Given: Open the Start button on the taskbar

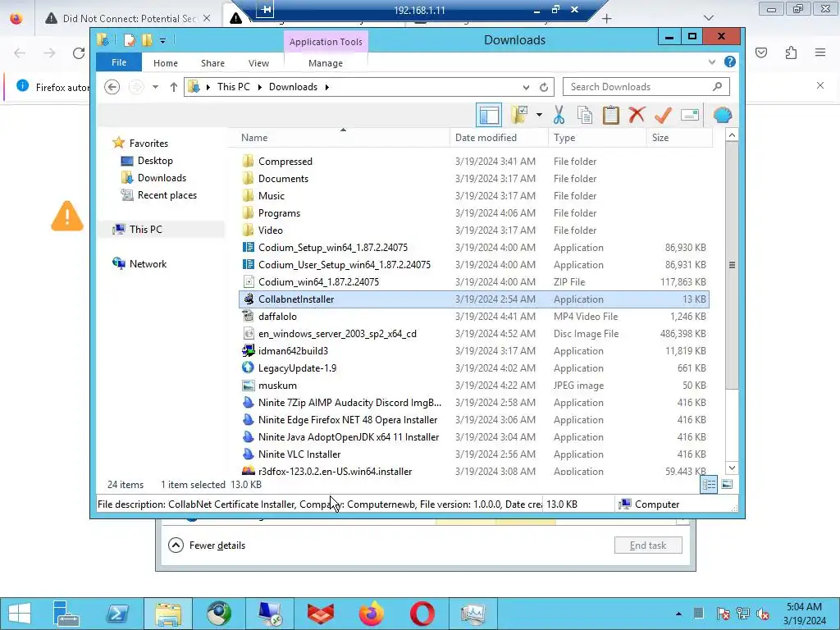Looking at the screenshot, I should 20,614.
